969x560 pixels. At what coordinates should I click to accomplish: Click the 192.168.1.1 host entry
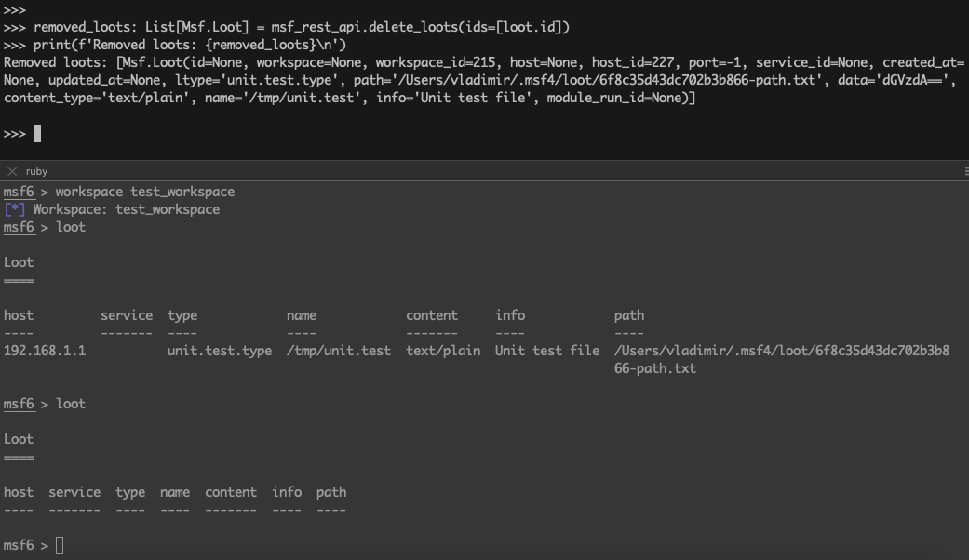point(45,351)
